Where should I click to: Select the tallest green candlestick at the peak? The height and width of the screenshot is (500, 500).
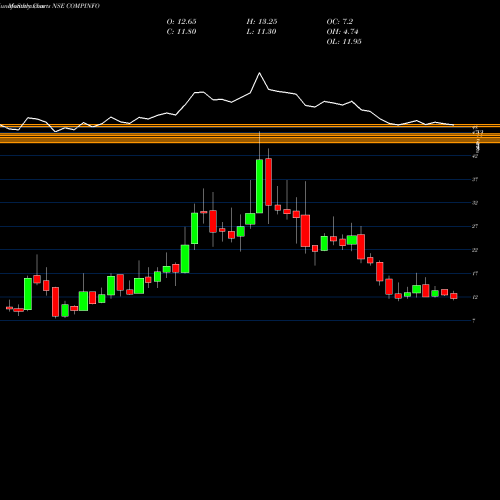click(x=259, y=186)
